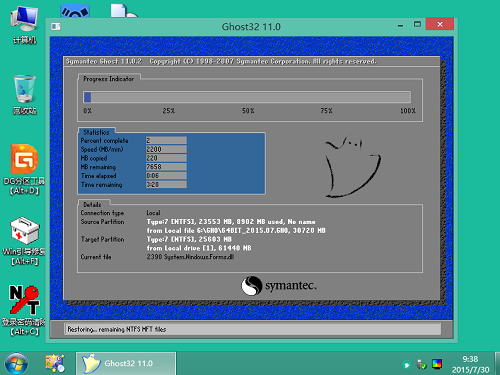
Task: Click the Current file label
Action: pyautogui.click(x=96, y=257)
